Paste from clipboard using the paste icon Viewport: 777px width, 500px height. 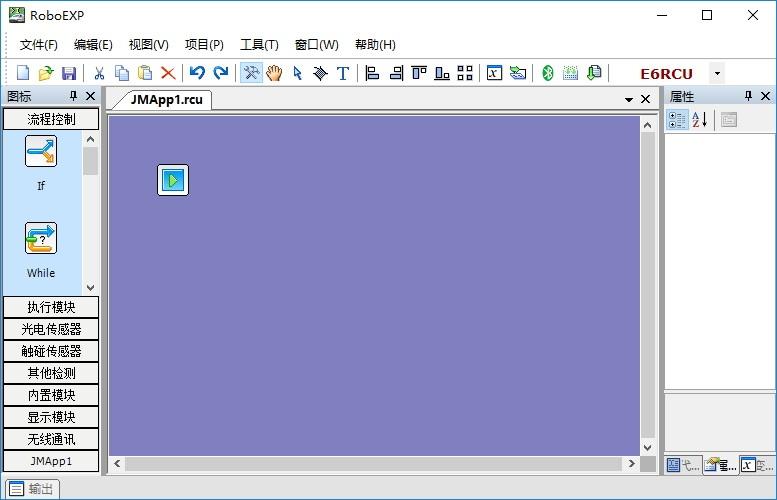point(145,73)
